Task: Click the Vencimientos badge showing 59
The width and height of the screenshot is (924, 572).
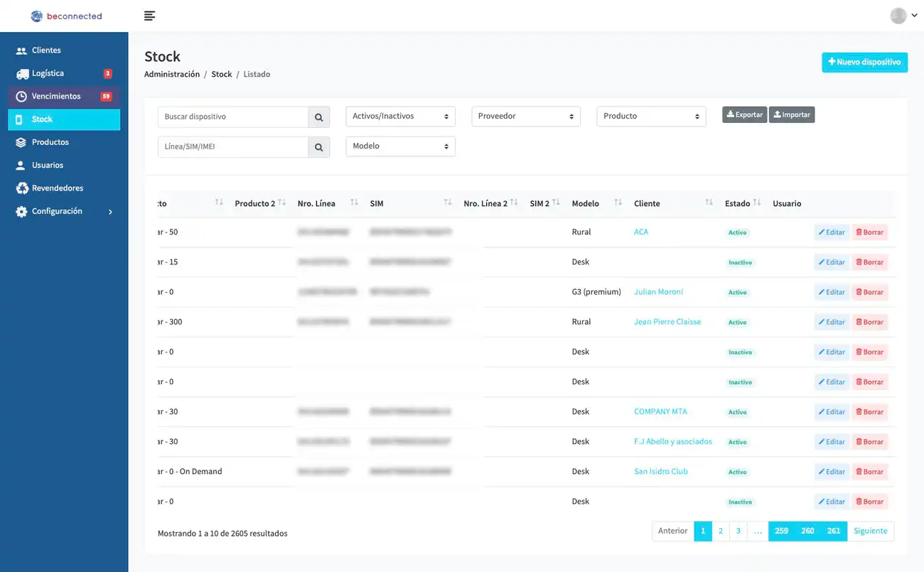Action: [106, 97]
